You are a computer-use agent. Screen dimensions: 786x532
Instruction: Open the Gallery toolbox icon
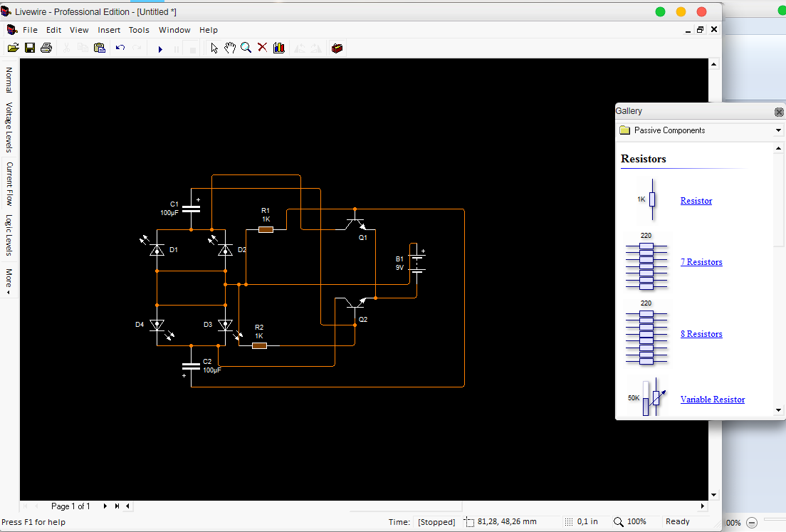[337, 48]
